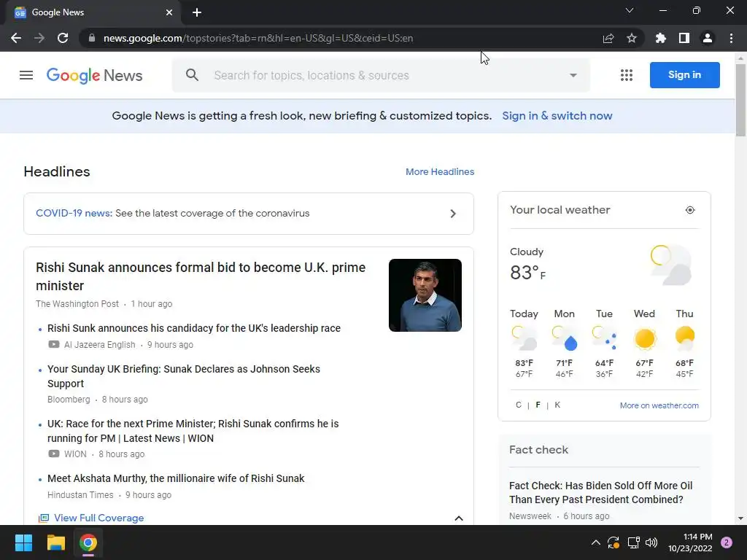This screenshot has height=560, width=747.
Task: Open the hamburger main menu
Action: [x=26, y=75]
